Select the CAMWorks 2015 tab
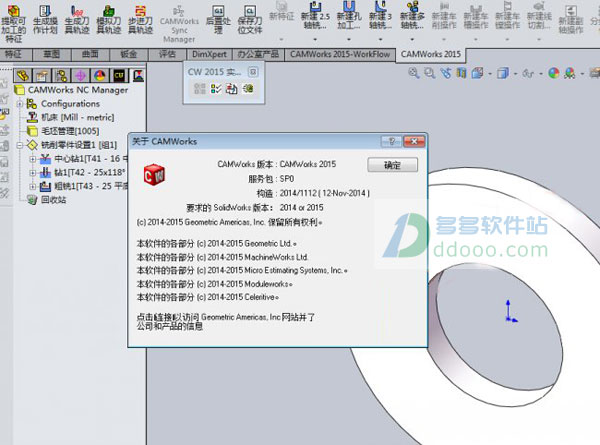The image size is (600, 445). coord(431,54)
